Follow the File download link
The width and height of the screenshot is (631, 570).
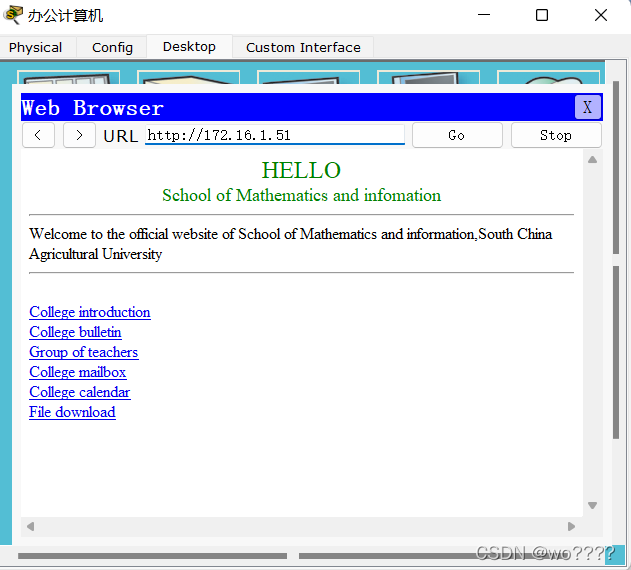[x=72, y=412]
